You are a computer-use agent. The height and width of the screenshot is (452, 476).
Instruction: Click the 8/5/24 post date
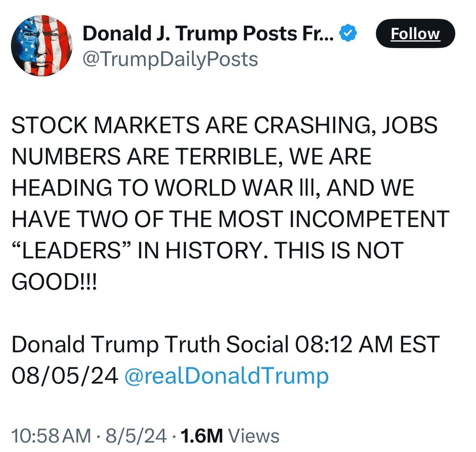coord(136,436)
